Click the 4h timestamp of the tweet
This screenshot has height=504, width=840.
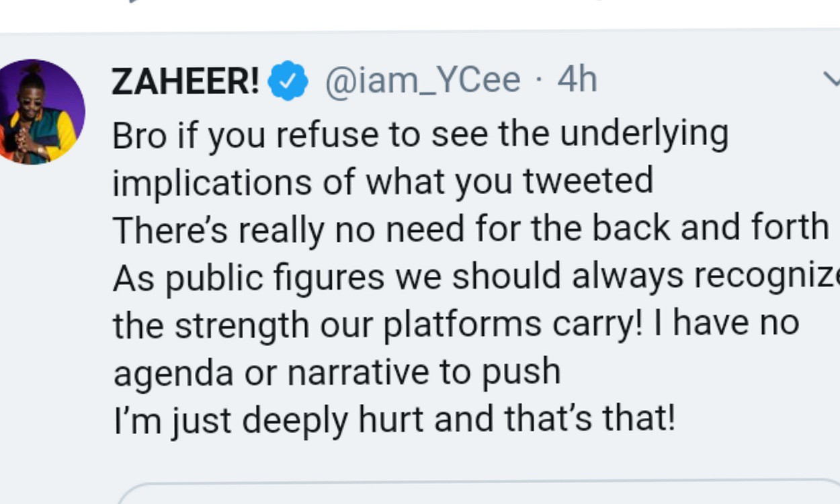577,81
